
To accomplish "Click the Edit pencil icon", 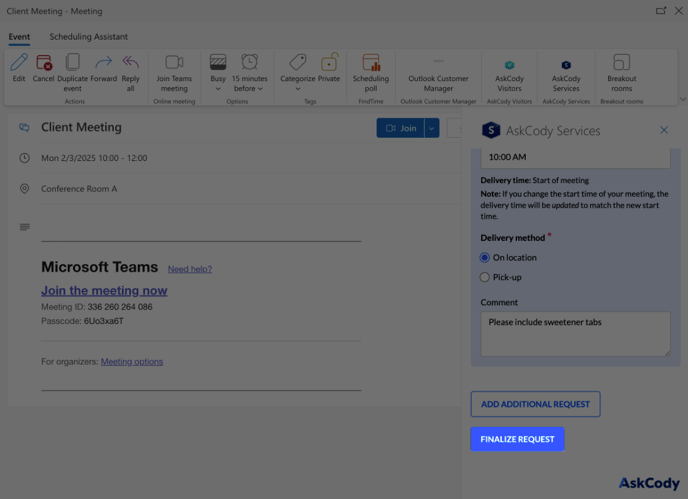I will (19, 62).
